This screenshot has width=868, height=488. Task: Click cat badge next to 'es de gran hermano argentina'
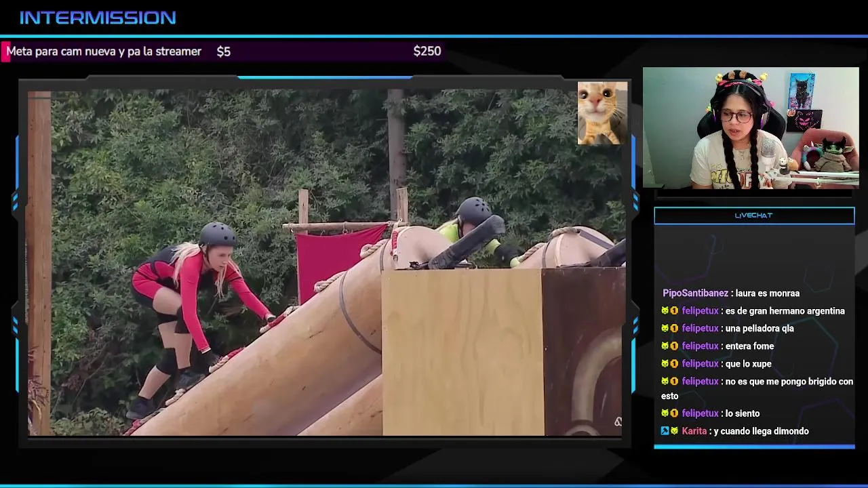pyautogui.click(x=665, y=311)
